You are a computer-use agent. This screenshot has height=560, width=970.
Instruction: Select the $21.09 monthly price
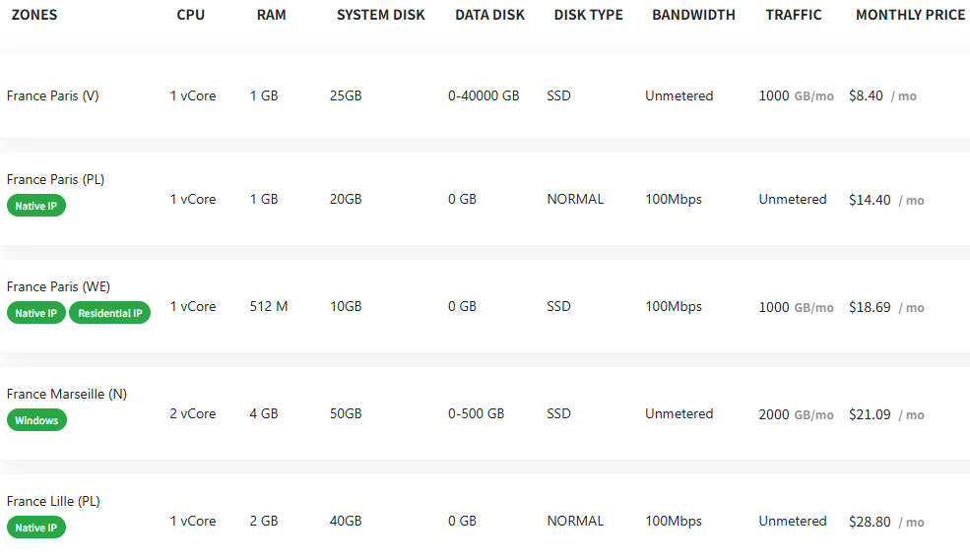click(870, 414)
